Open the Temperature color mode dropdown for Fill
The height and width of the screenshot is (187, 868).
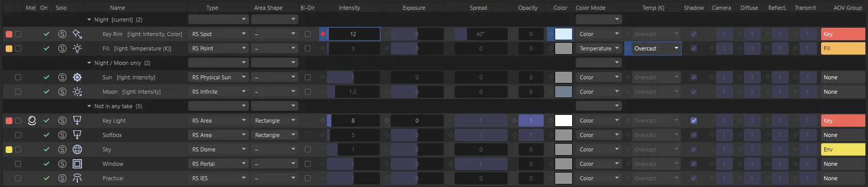click(x=599, y=48)
